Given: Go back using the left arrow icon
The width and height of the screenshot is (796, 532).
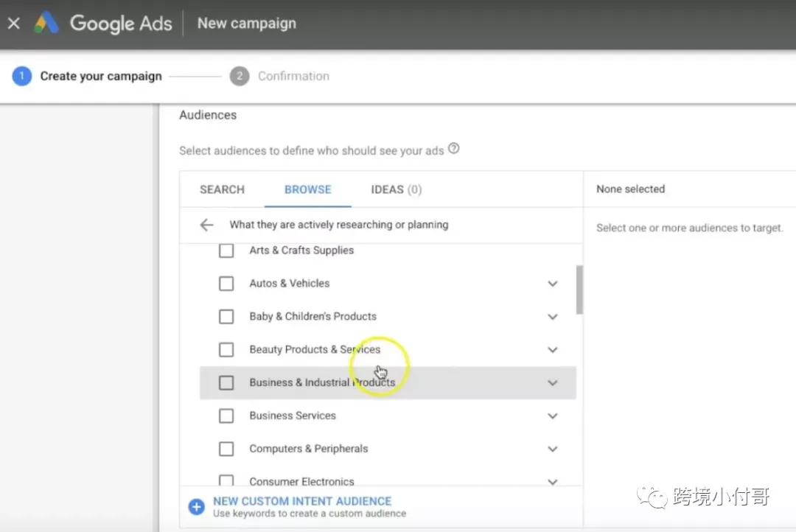Looking at the screenshot, I should click(x=206, y=225).
